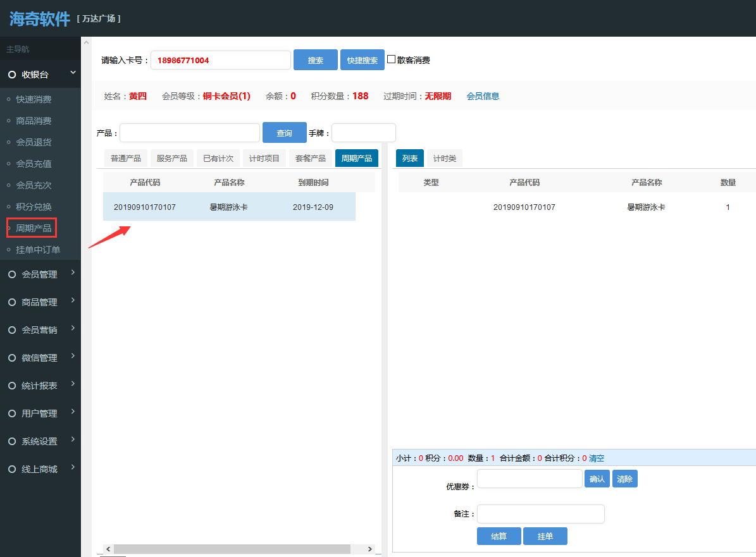Expand the 会员营销 menu arrow
756x557 pixels.
coord(73,328)
